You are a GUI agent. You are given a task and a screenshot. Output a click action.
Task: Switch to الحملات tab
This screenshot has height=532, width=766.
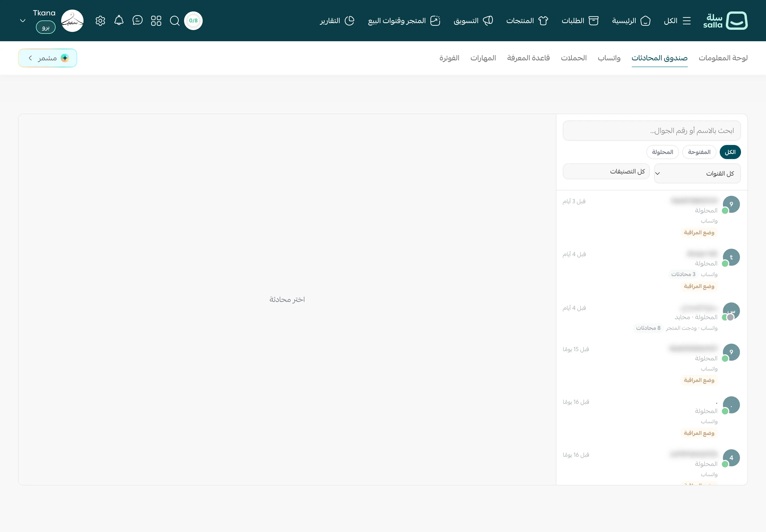(574, 58)
